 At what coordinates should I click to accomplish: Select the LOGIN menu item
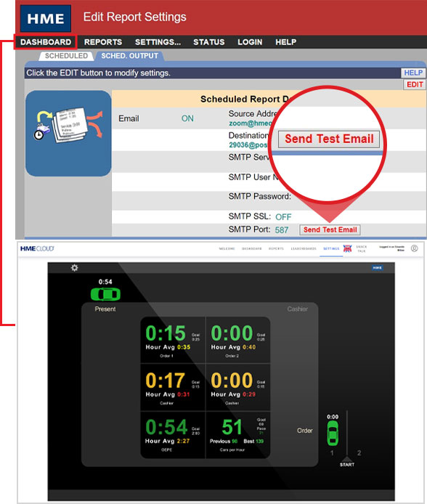250,42
